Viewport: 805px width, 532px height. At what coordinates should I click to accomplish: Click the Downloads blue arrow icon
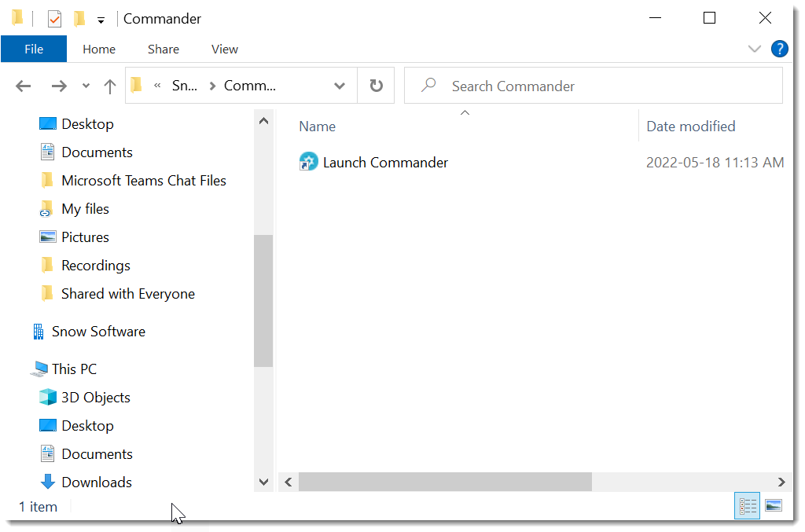(x=48, y=482)
